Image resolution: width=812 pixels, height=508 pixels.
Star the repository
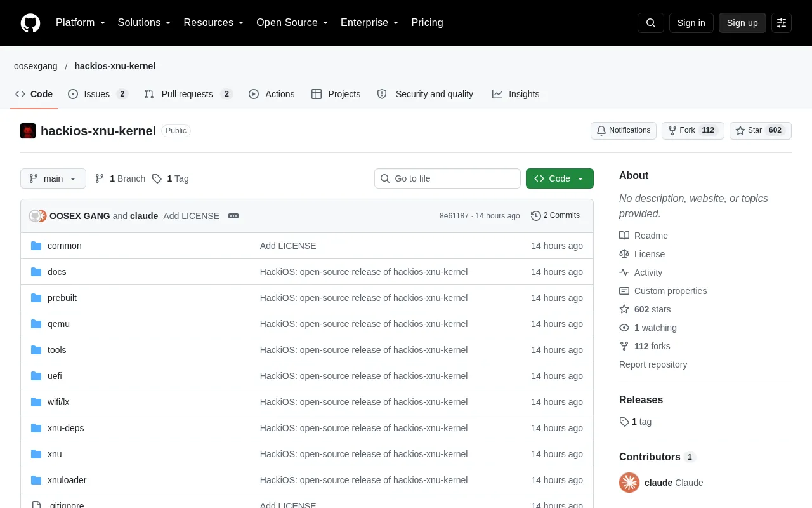click(x=761, y=130)
